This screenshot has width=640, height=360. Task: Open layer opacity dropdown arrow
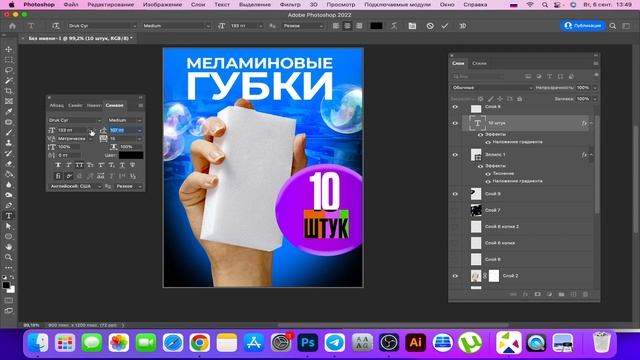click(595, 88)
